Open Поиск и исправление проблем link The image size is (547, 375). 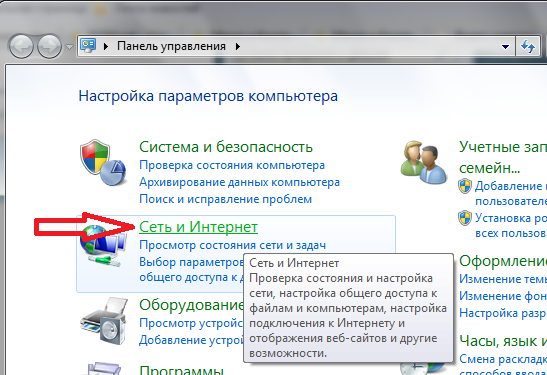(225, 199)
